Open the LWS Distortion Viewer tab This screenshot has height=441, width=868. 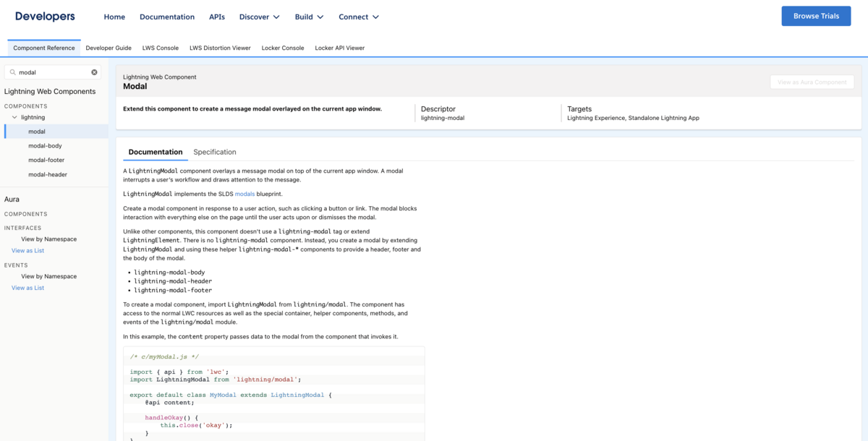[x=220, y=48]
